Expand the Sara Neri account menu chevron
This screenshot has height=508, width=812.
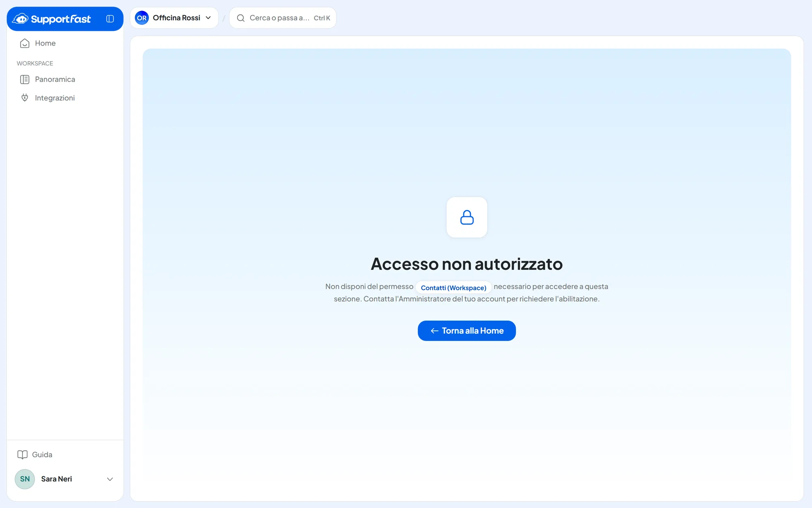[x=110, y=479]
